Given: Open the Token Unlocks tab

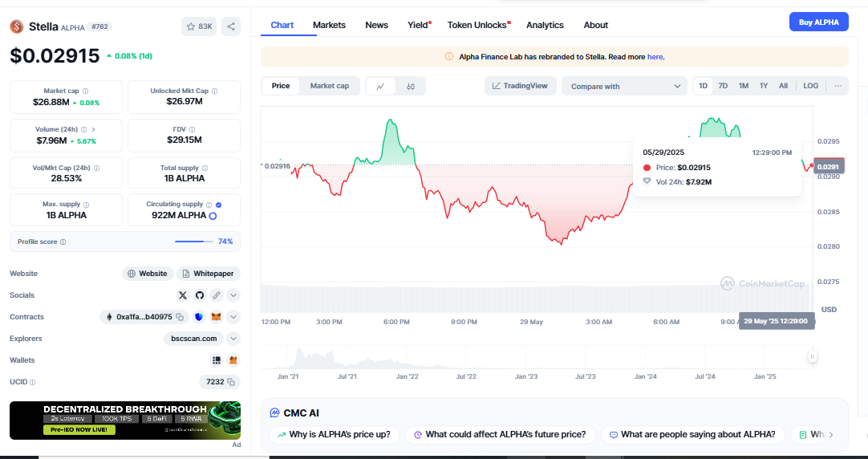Looking at the screenshot, I should coord(478,25).
